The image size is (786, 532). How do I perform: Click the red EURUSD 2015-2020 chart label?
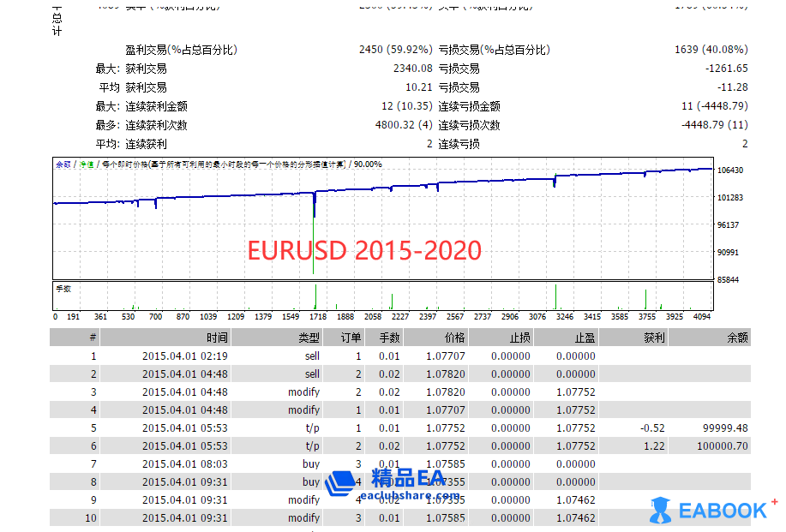[364, 250]
